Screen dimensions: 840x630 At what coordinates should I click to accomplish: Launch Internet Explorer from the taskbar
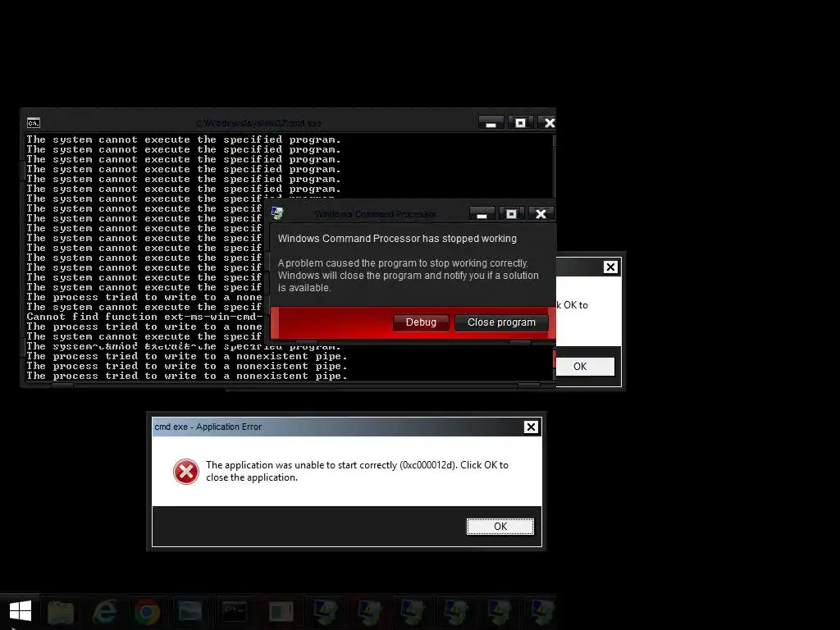click(104, 612)
